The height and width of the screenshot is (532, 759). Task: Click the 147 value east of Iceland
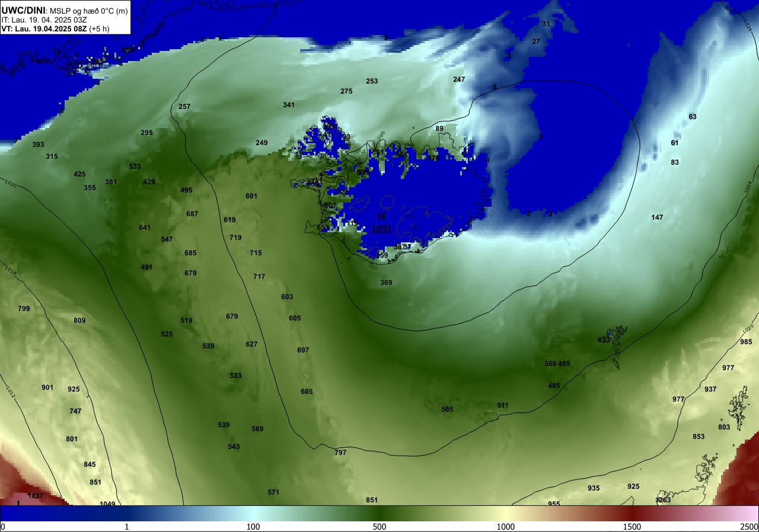point(657,217)
